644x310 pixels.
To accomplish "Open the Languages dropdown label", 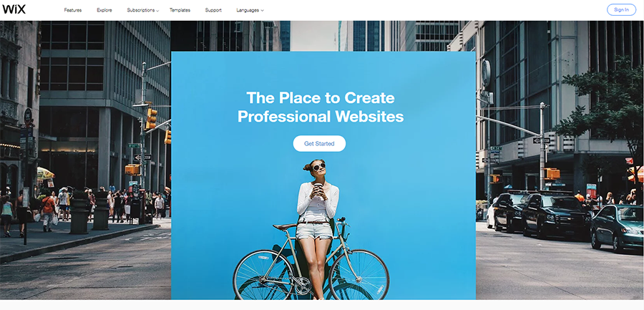I will click(248, 10).
